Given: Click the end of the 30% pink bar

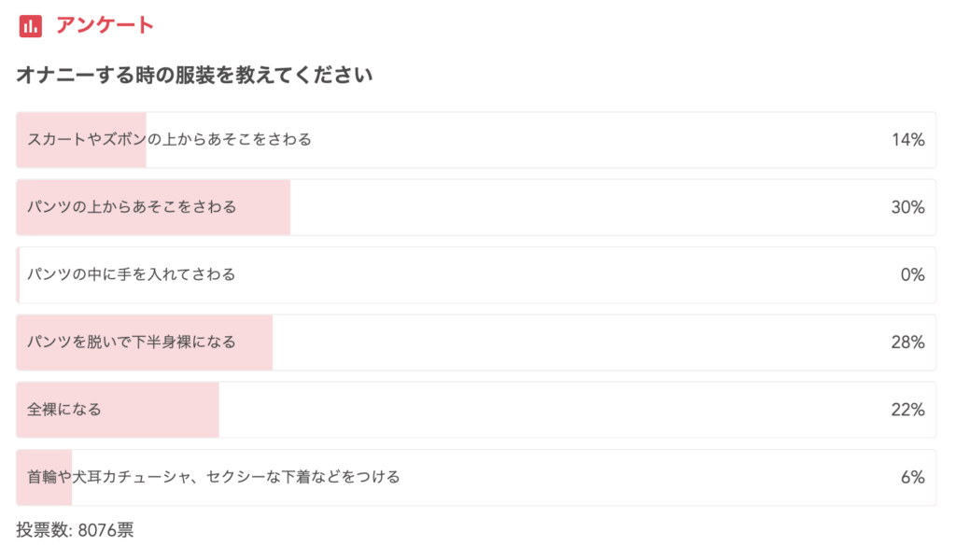Looking at the screenshot, I should 287,207.
